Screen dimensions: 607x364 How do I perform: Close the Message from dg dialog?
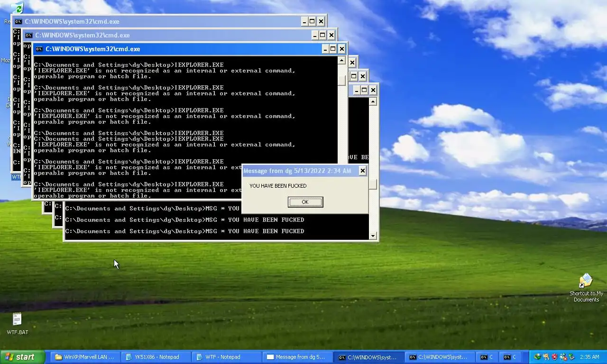[x=362, y=171]
